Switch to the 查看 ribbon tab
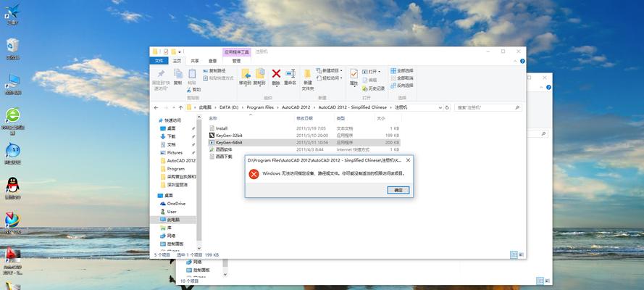 click(212, 61)
